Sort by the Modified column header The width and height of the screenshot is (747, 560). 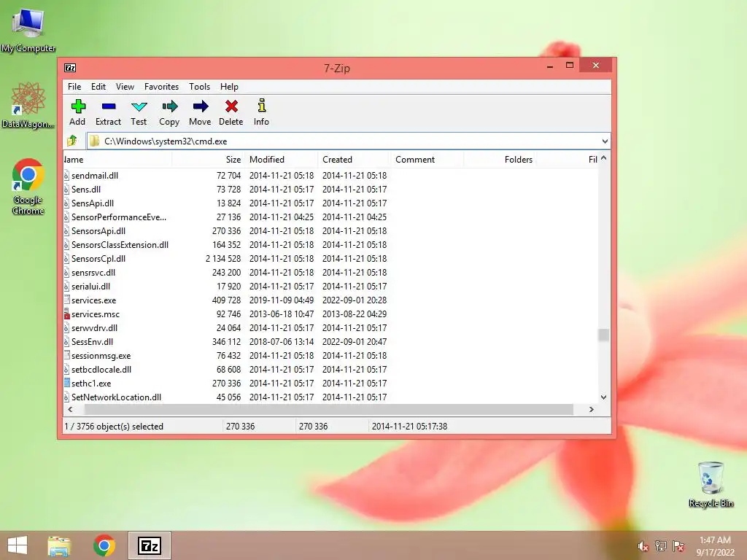pyautogui.click(x=281, y=160)
